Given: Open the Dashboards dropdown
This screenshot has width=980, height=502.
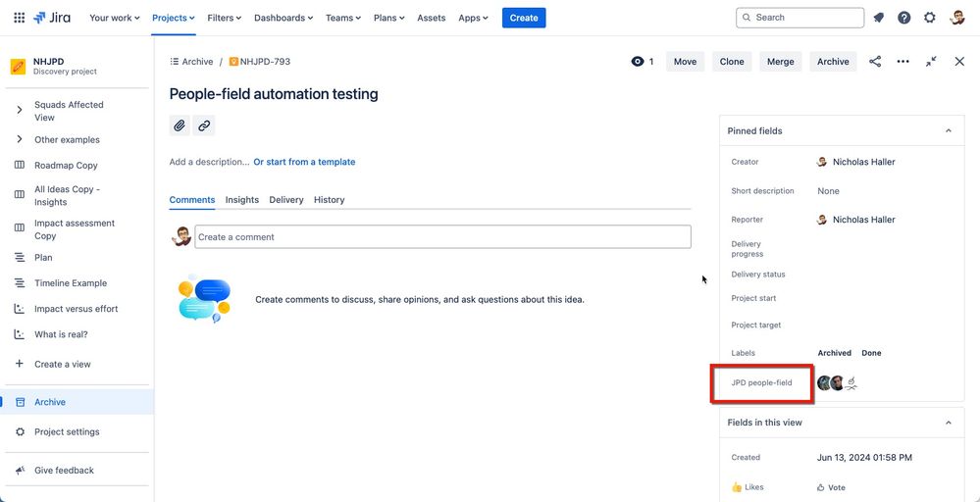Looking at the screenshot, I should [x=284, y=18].
